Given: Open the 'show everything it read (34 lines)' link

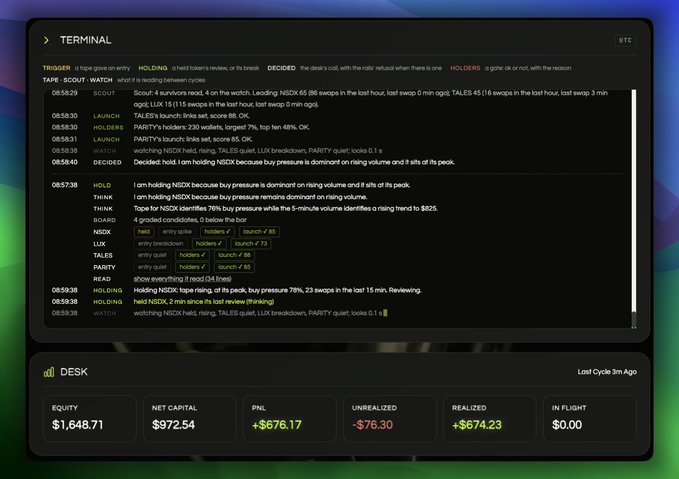Looking at the screenshot, I should (182, 279).
